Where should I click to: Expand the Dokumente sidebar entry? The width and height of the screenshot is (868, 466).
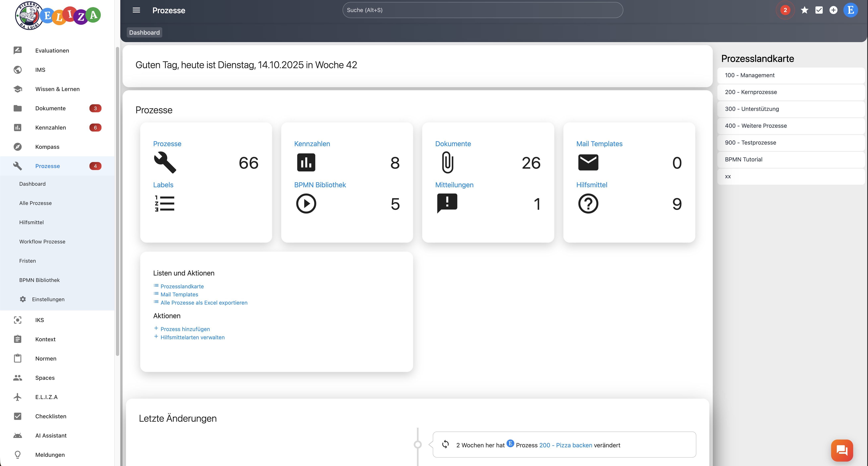point(51,108)
